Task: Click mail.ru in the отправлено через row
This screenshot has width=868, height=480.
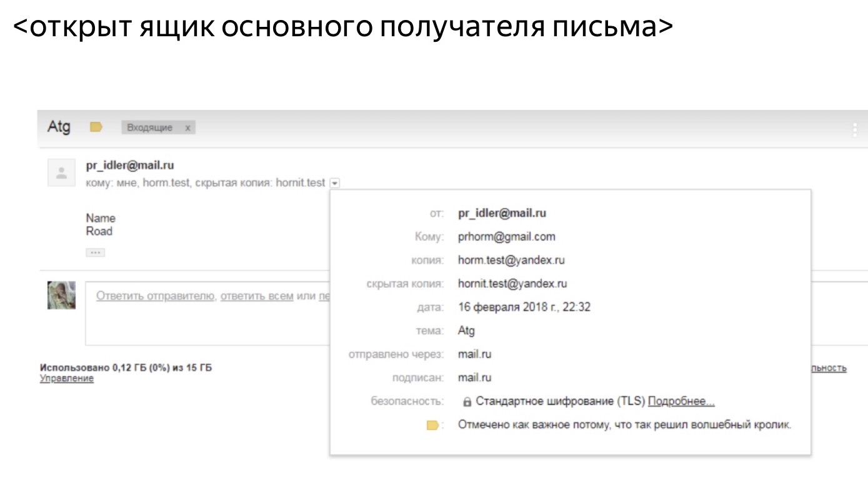Action: [x=474, y=354]
